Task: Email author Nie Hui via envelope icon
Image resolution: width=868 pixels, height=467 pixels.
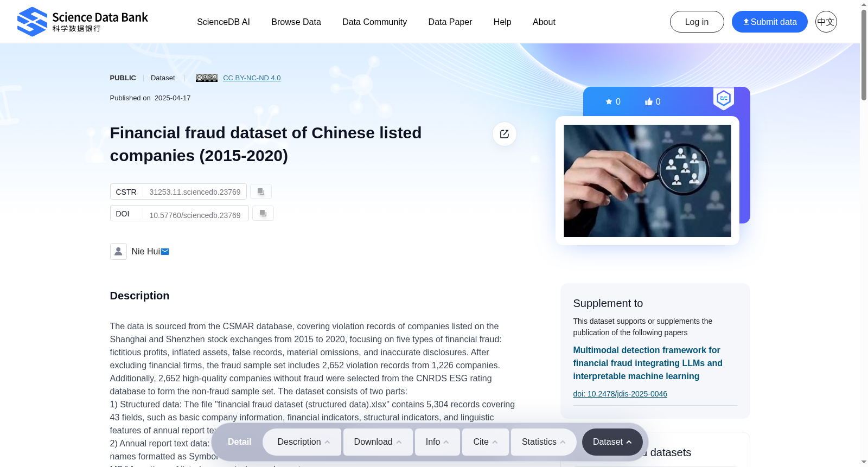Action: [x=165, y=252]
